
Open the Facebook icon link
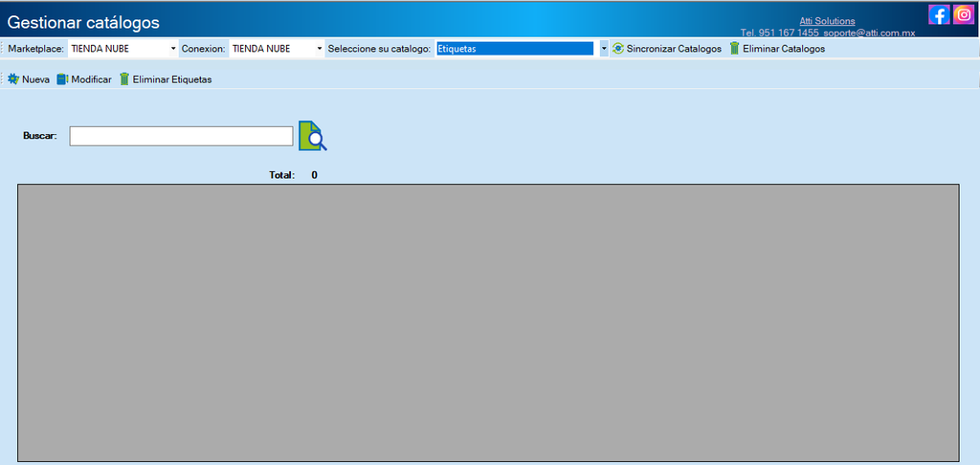point(939,14)
